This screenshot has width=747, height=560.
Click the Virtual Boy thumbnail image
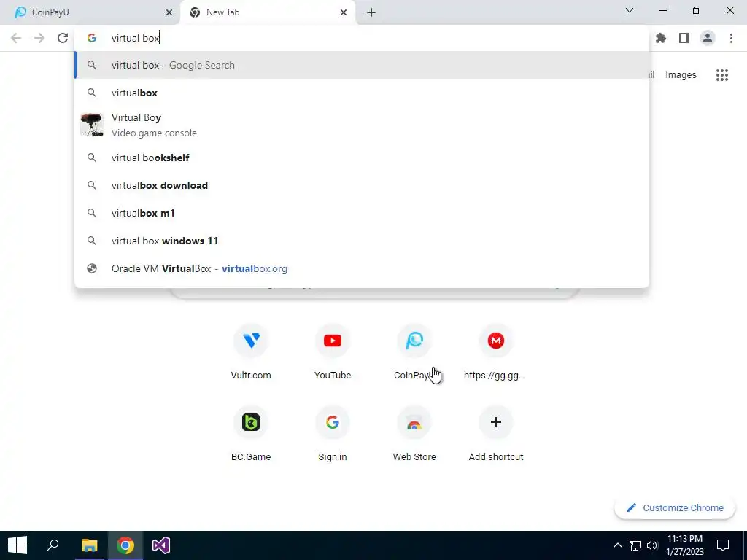(x=91, y=125)
